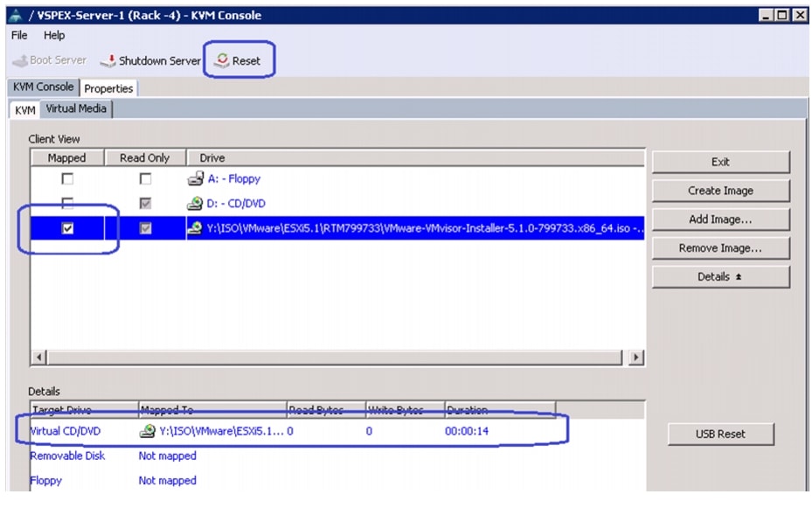
Task: Select the Virtual Media sub-tab
Action: [76, 108]
